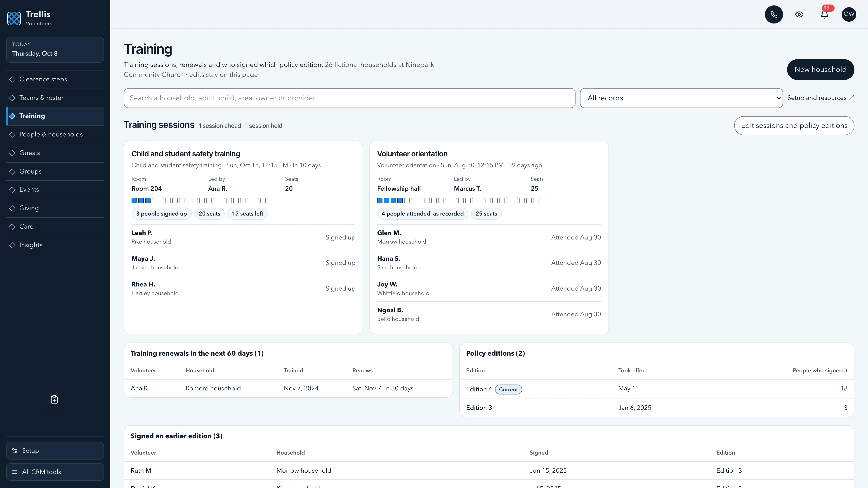Click the diamond icon beside Insights

click(x=12, y=245)
